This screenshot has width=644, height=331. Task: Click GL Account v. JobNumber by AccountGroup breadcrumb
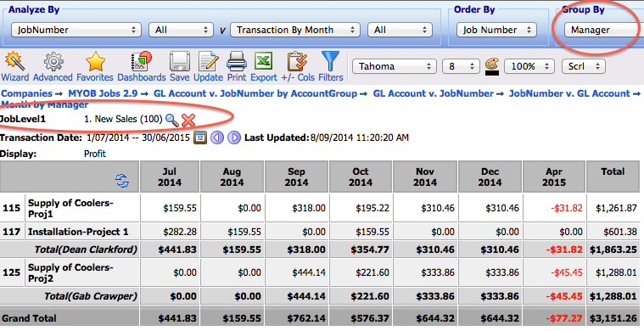pyautogui.click(x=255, y=93)
